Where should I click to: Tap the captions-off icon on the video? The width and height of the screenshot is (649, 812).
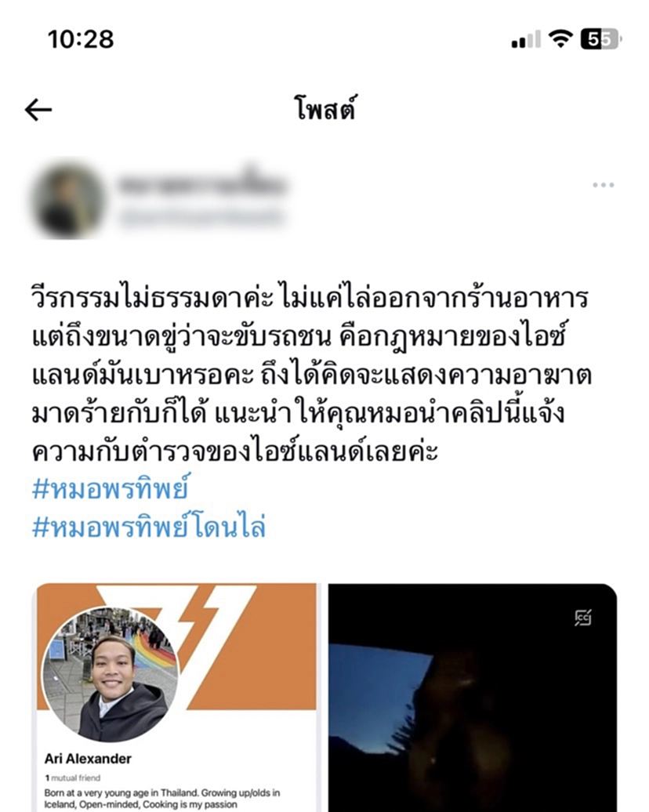[x=583, y=618]
